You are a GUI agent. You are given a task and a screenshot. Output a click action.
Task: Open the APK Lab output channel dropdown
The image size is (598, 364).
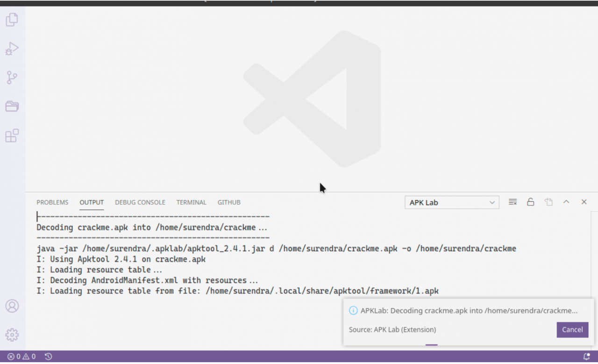(x=452, y=202)
